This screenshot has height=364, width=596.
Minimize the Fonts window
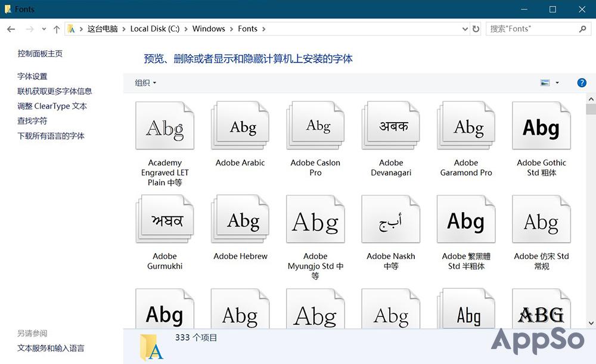pos(524,9)
